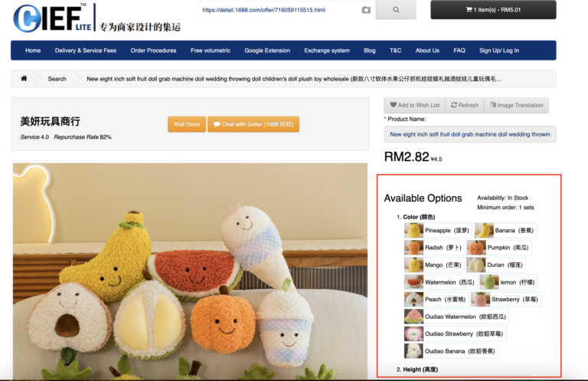Click the plush fruit product image
Image resolution: width=588 pixels, height=381 pixels.
190,271
